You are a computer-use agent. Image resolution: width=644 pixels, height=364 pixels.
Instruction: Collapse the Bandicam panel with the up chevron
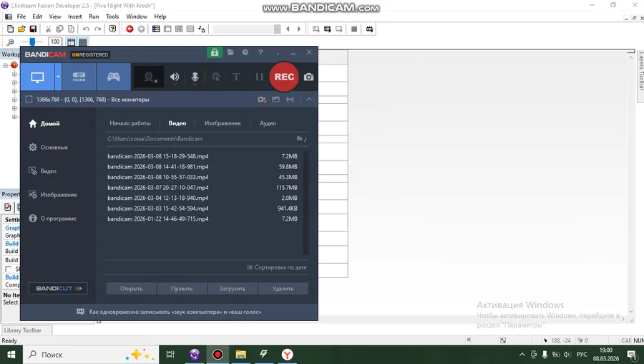[309, 100]
